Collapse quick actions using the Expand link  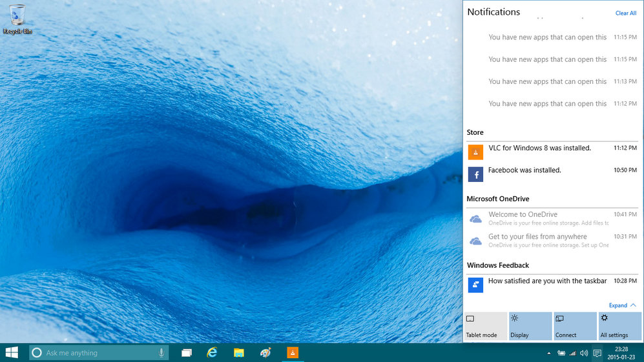622,305
